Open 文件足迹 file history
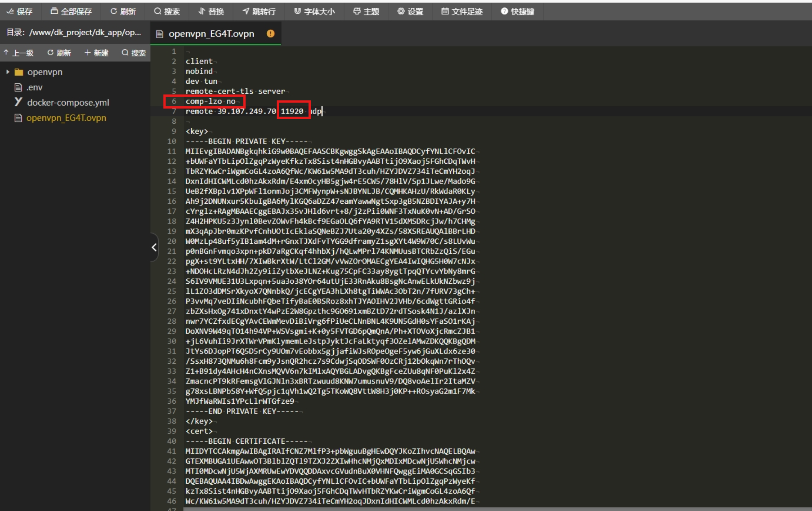The image size is (812, 511). click(x=462, y=12)
